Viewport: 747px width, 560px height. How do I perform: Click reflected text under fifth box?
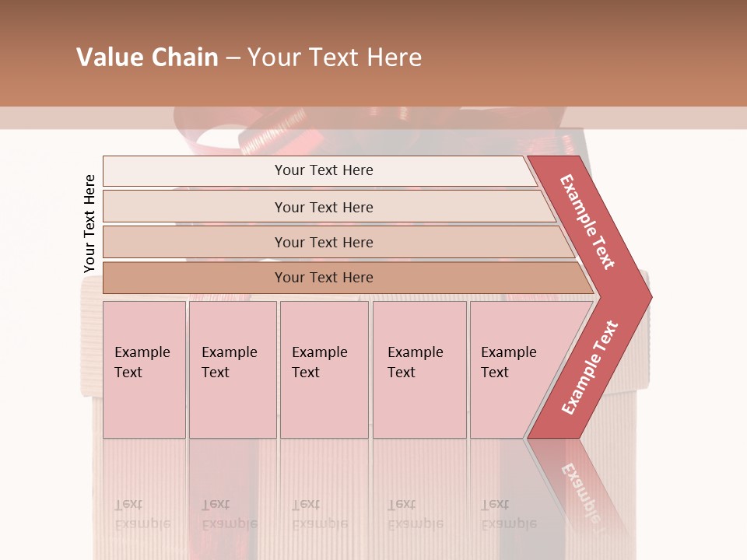coord(508,514)
